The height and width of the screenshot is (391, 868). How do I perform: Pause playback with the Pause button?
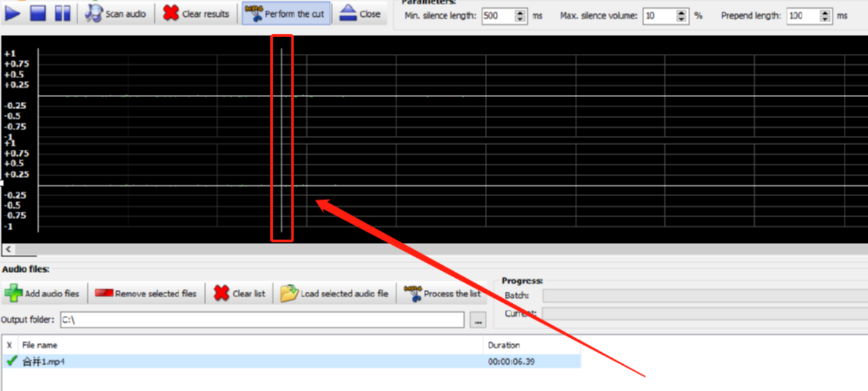(62, 13)
